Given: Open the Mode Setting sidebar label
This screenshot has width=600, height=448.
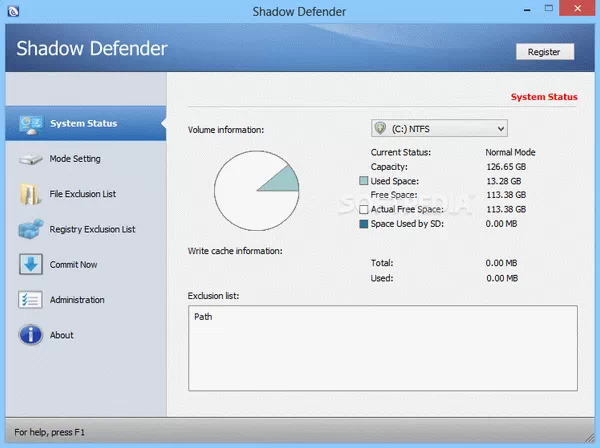Looking at the screenshot, I should point(75,159).
